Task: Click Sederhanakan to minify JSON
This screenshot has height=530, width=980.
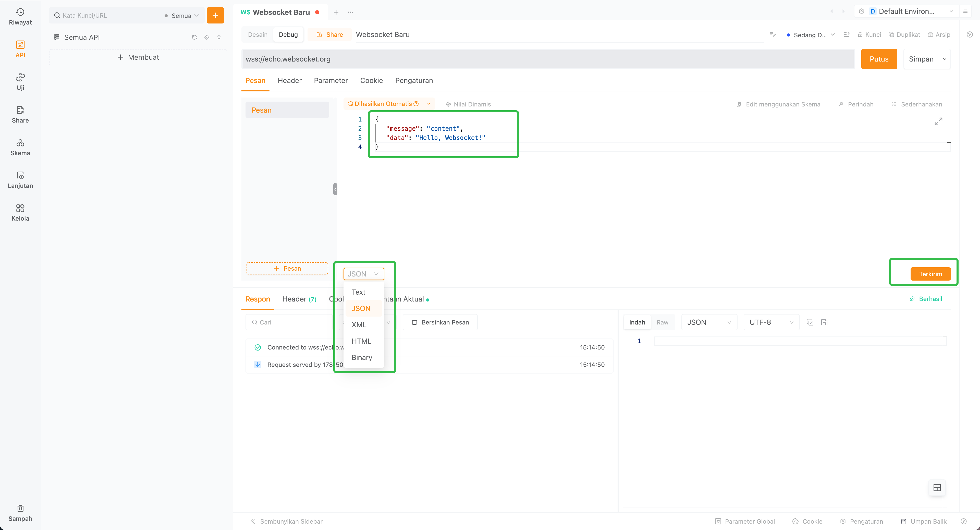Action: pos(917,104)
